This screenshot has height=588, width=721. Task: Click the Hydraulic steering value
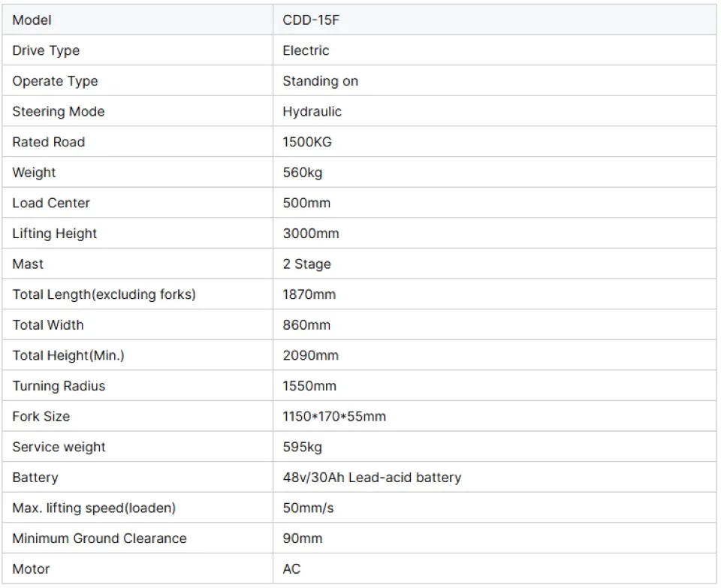click(312, 111)
